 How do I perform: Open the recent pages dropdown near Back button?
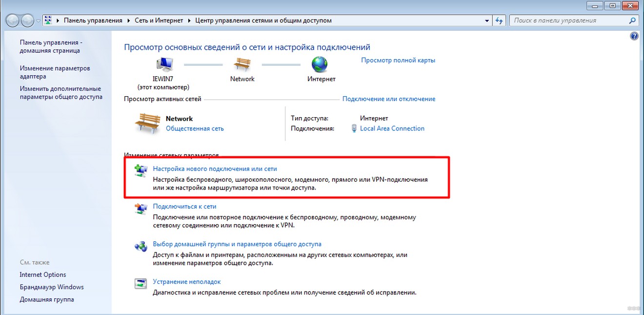(x=39, y=21)
